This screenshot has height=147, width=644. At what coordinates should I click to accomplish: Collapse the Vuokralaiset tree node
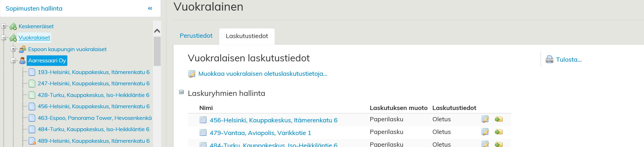tap(4, 37)
